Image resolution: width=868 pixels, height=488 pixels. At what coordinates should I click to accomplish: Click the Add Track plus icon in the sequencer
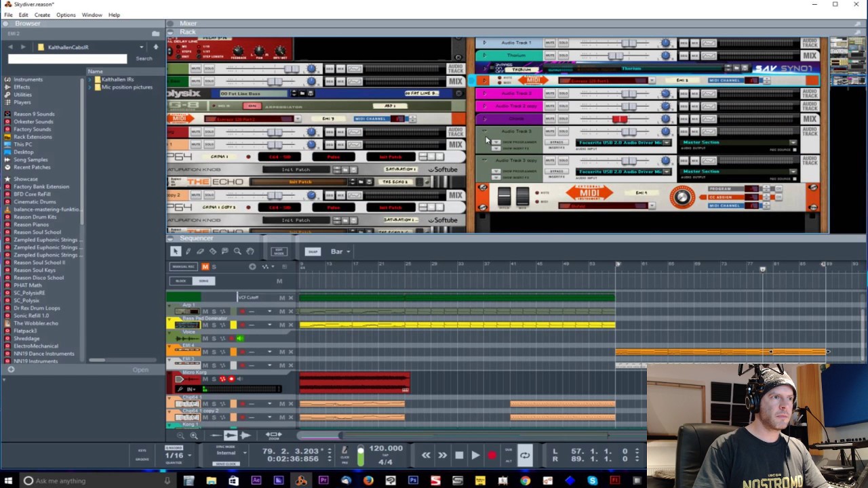point(252,266)
